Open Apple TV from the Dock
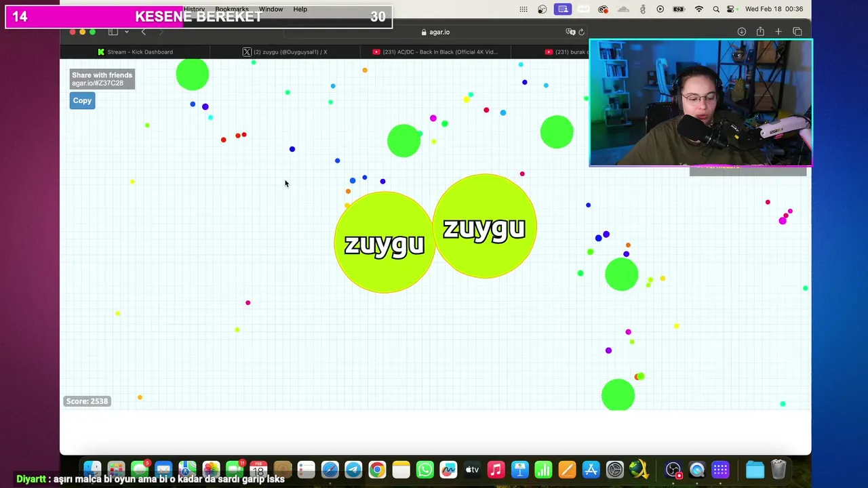Screen dimensions: 868x488 (472, 469)
